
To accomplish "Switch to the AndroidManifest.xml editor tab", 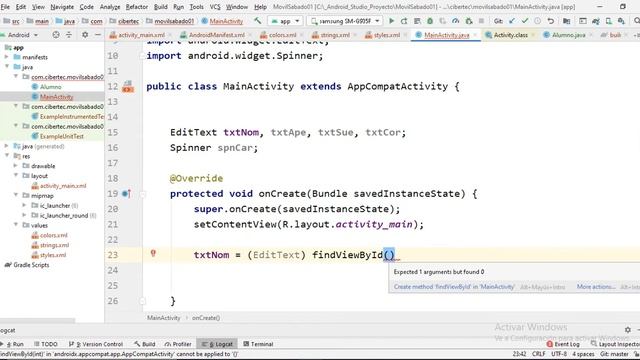I will [x=216, y=35].
